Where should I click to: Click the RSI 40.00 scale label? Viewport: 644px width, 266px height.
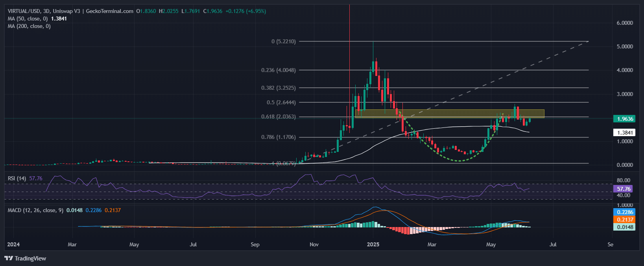click(x=623, y=195)
